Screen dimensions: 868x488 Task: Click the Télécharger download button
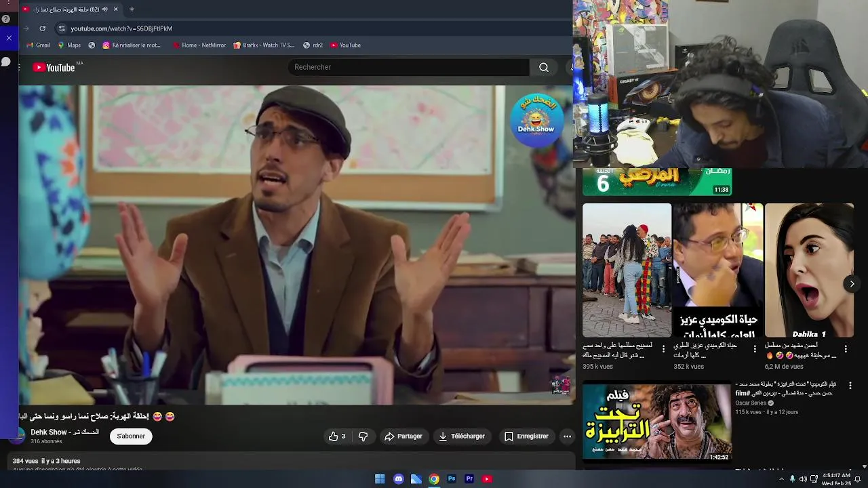[x=462, y=436]
